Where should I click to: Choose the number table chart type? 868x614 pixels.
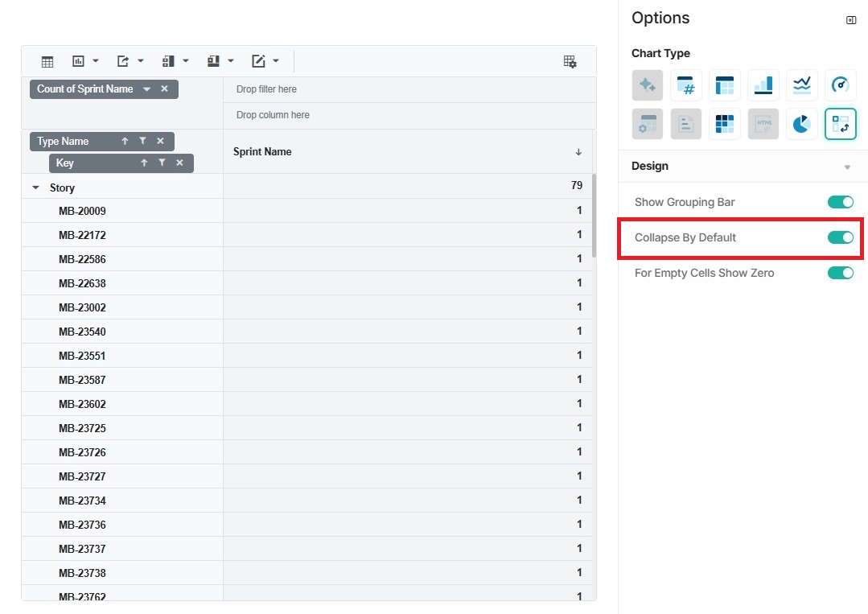click(x=685, y=84)
